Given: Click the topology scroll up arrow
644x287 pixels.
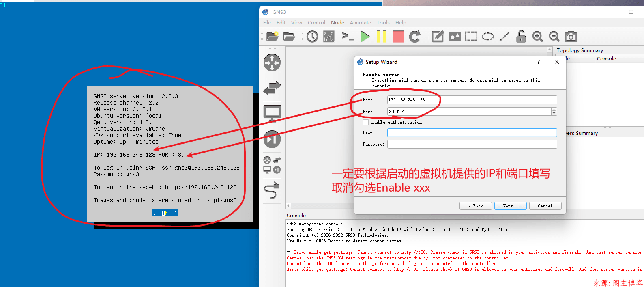Looking at the screenshot, I should tap(550, 50).
